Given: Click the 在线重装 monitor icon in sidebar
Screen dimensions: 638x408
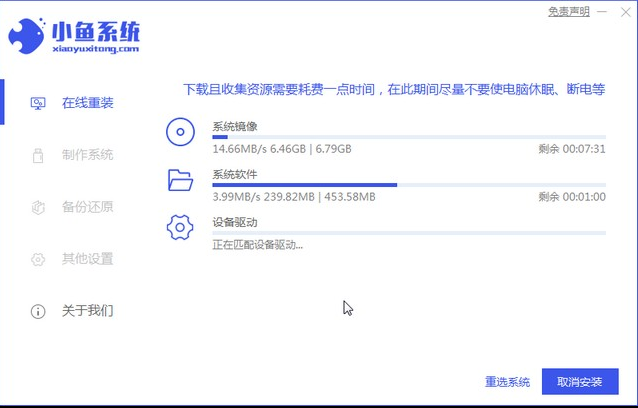Looking at the screenshot, I should point(38,103).
